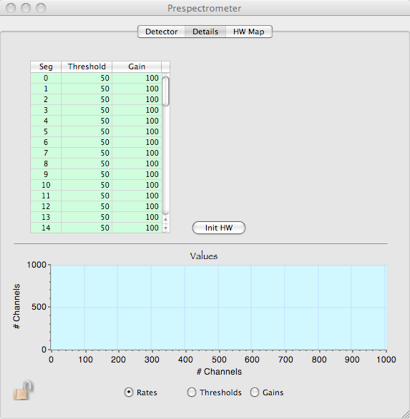Select the segment 14 row
Viewport: 410px width, 419px height.
pyautogui.click(x=96, y=228)
